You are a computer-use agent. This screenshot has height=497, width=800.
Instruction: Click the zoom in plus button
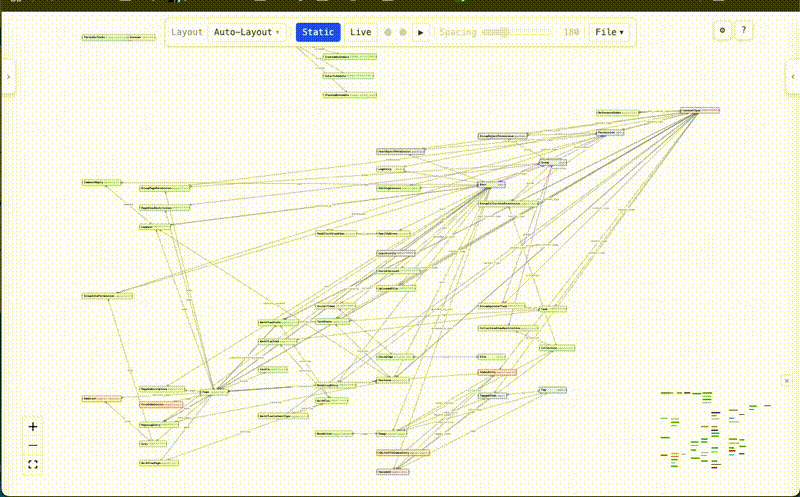click(33, 426)
